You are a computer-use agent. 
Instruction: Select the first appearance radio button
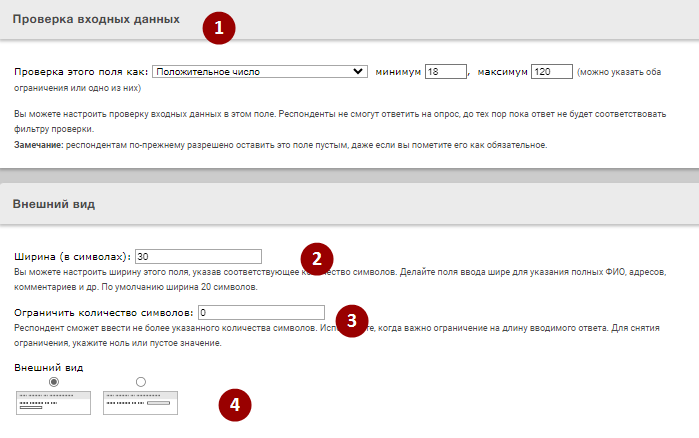pyautogui.click(x=53, y=382)
